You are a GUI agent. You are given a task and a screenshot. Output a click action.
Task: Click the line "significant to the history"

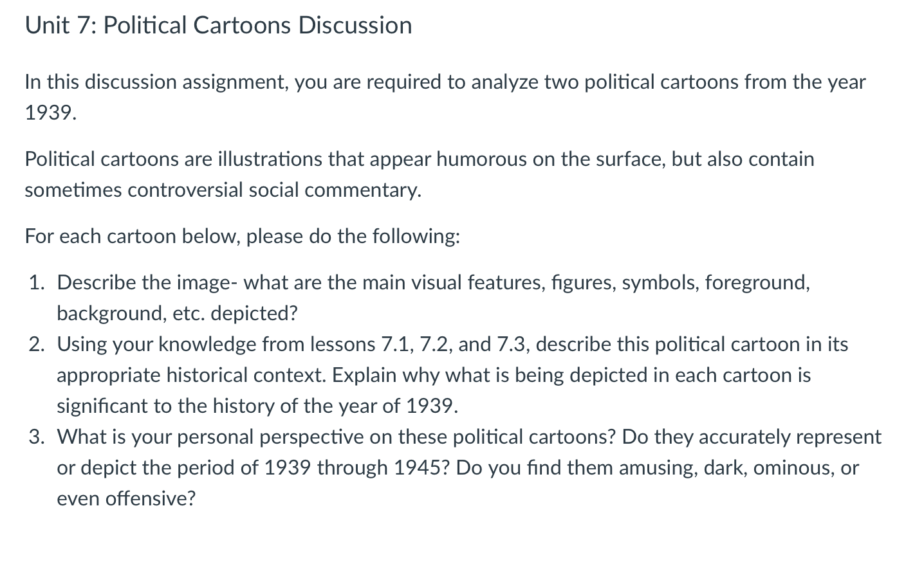pyautogui.click(x=257, y=406)
